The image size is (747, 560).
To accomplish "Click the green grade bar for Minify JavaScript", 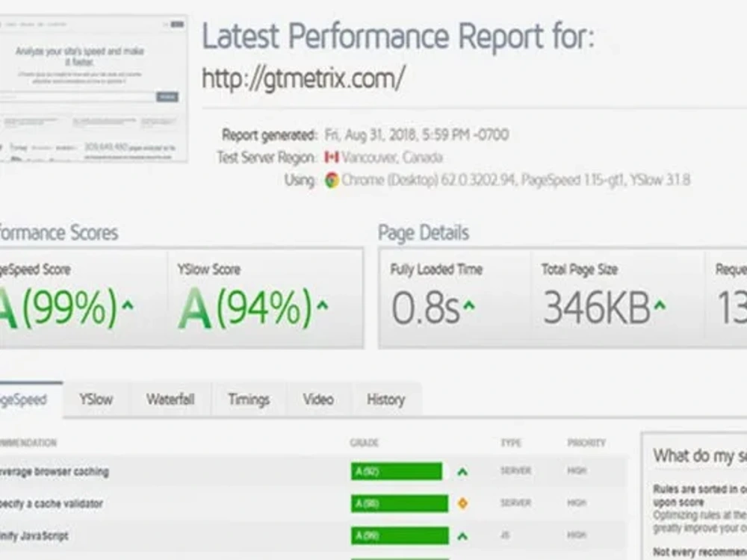I will coord(400,535).
